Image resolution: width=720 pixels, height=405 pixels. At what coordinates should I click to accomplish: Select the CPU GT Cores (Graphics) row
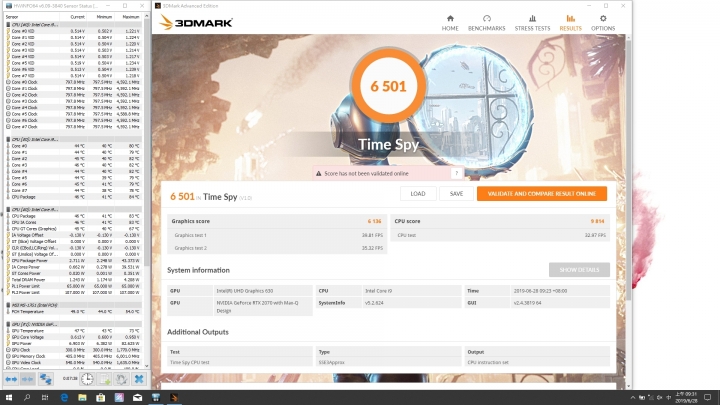coord(73,229)
